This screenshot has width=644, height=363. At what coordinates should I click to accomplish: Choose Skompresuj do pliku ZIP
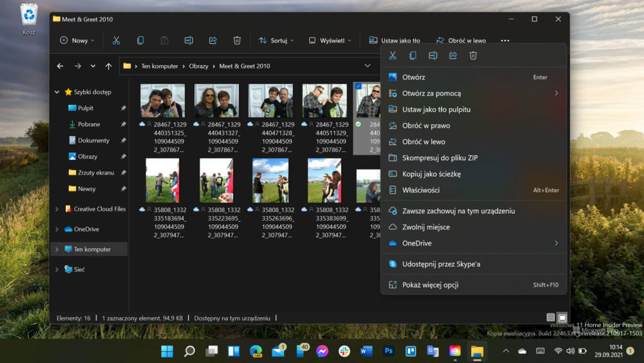click(x=474, y=158)
